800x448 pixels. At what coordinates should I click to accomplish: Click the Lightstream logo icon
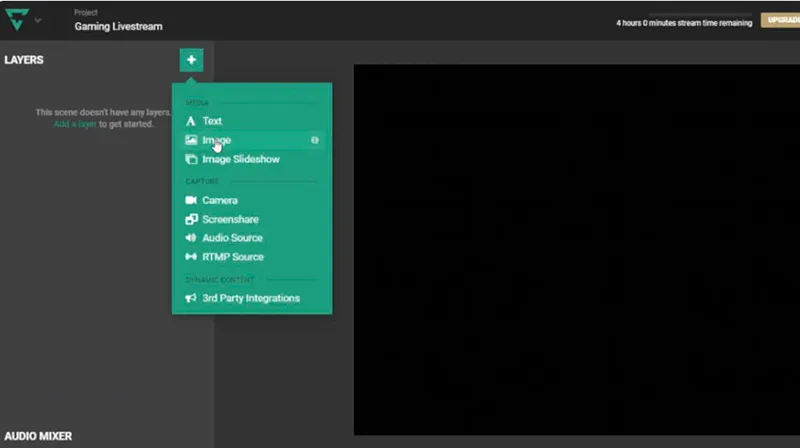pos(17,19)
